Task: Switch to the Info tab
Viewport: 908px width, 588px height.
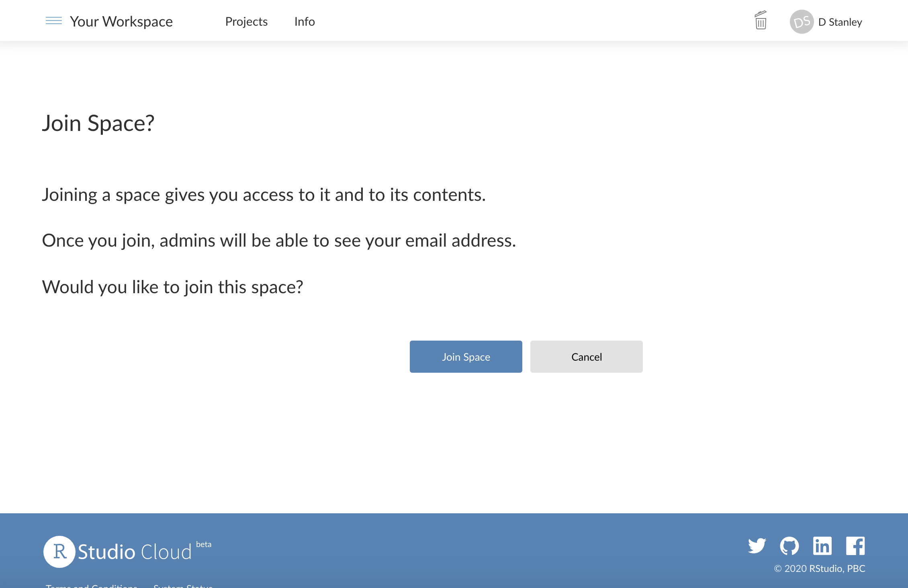Action: (x=305, y=22)
